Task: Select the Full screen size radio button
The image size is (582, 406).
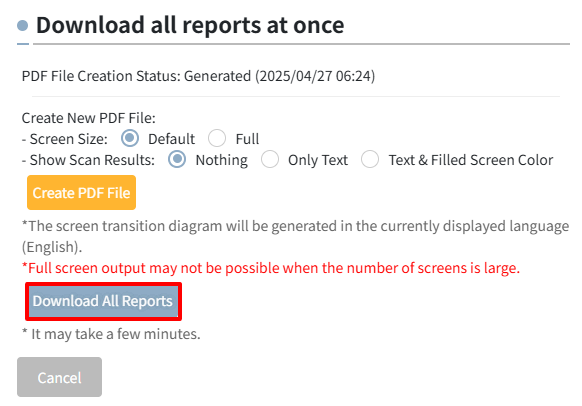Action: click(x=217, y=138)
